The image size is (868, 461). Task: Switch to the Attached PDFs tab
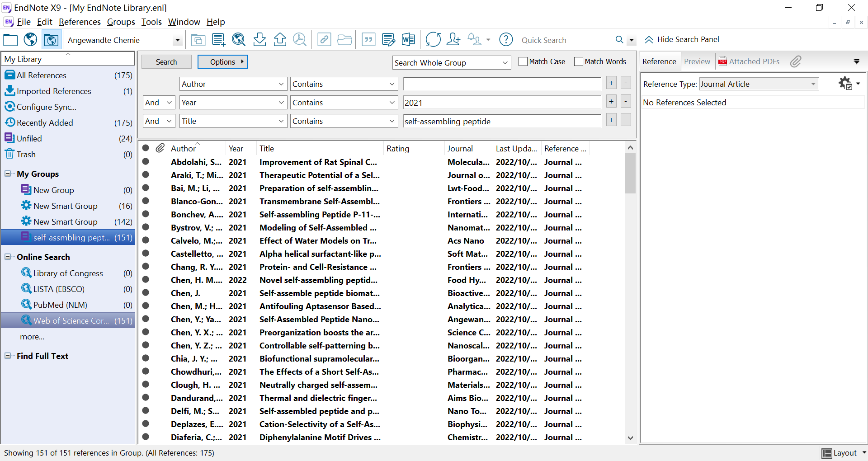pyautogui.click(x=749, y=61)
